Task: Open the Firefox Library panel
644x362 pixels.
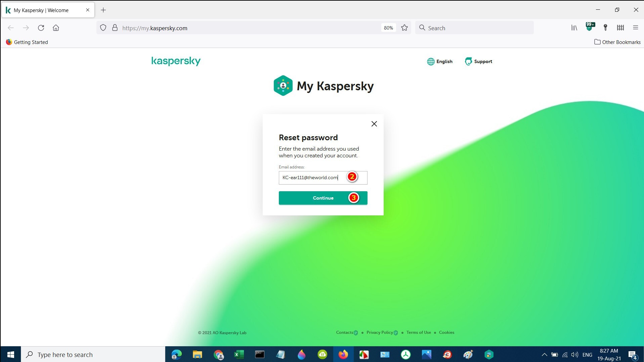Action: [x=574, y=28]
